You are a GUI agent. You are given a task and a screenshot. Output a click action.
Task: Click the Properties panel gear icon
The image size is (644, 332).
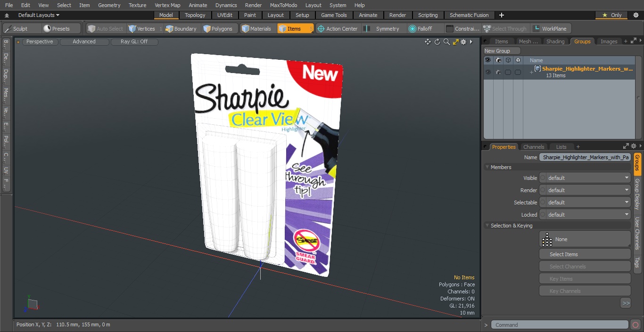click(x=634, y=146)
